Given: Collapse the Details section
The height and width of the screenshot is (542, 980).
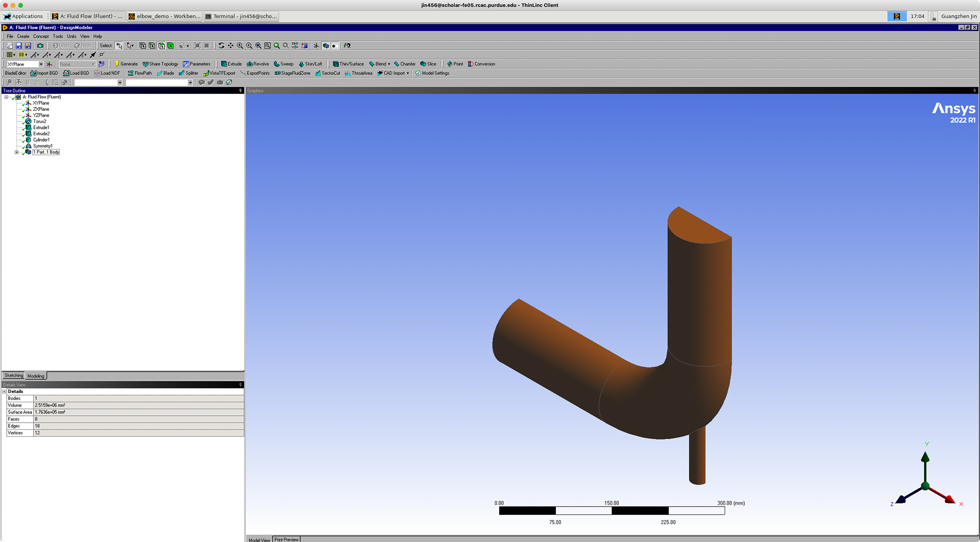Looking at the screenshot, I should [x=4, y=392].
